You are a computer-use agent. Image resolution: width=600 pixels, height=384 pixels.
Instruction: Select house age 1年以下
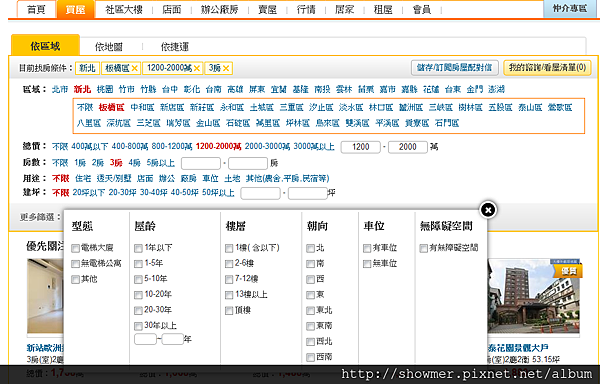138,249
